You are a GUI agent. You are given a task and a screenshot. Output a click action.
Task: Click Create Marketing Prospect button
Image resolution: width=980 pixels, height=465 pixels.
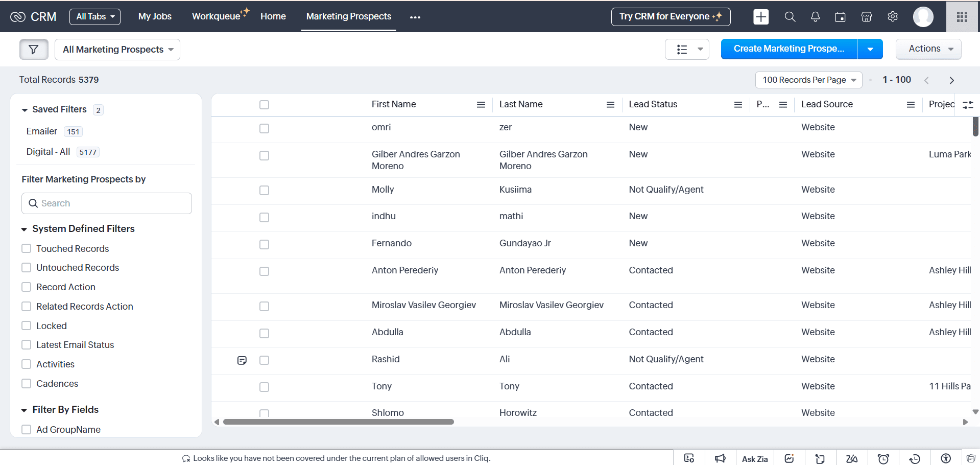click(x=788, y=49)
